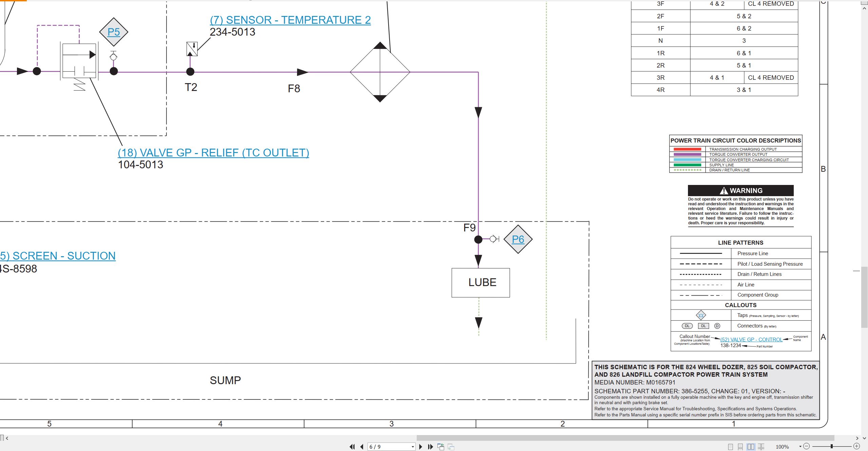
Task: Go to the previous page
Action: (362, 447)
